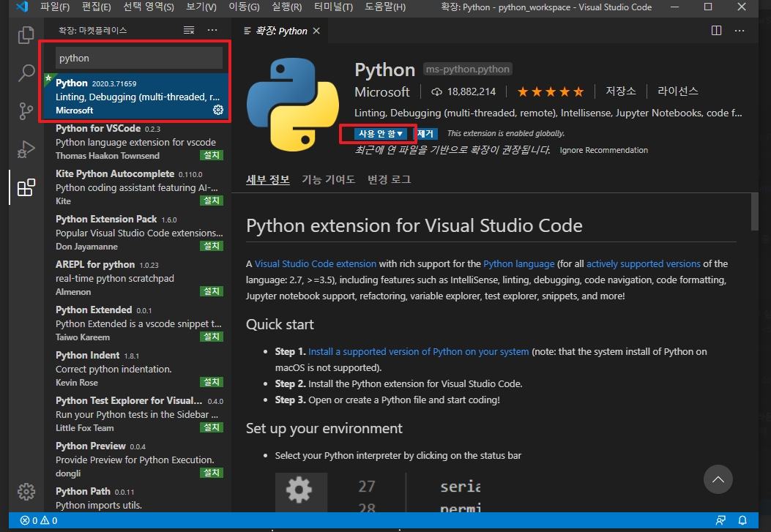Install Python Extension Pack

[212, 246]
